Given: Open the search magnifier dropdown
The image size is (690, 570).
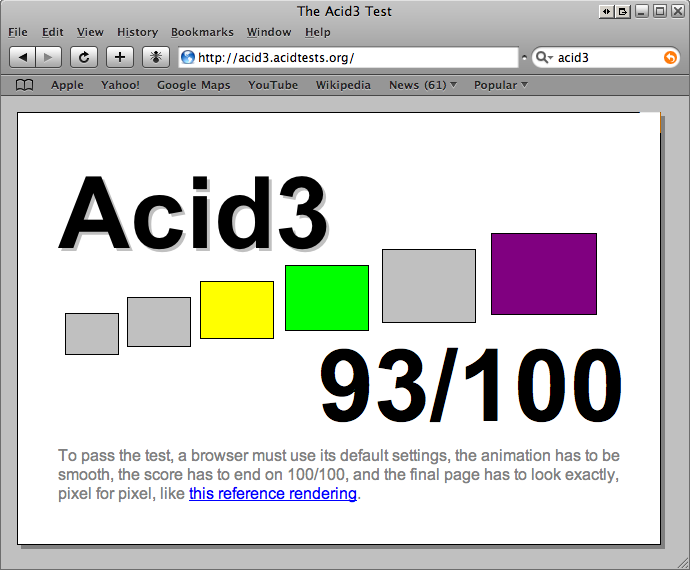Looking at the screenshot, I should pos(544,58).
